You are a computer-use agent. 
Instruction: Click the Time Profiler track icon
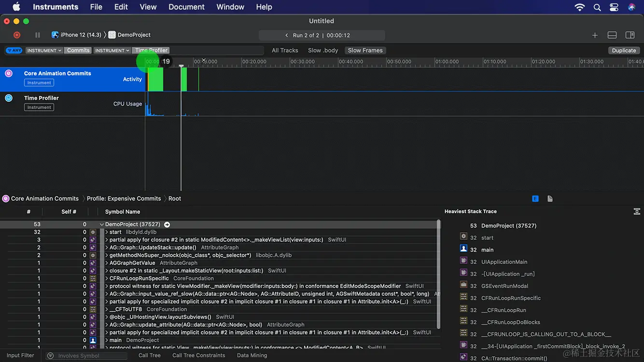click(9, 98)
